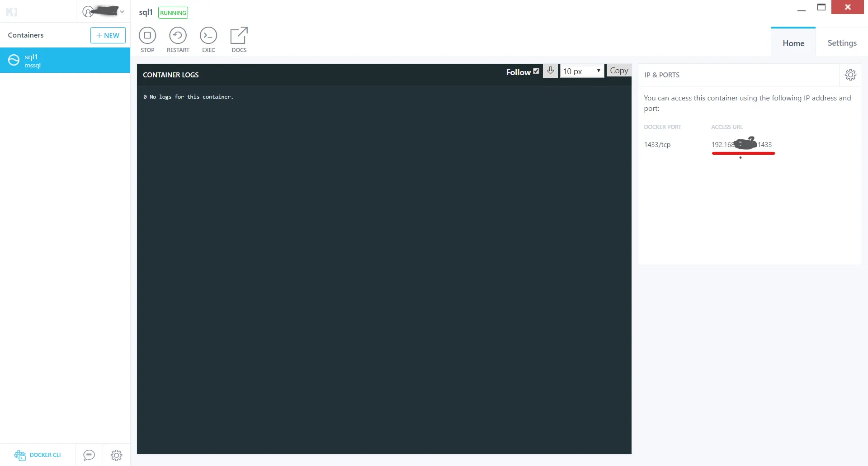Open the user account menu
This screenshot has width=868, height=466.
point(103,11)
